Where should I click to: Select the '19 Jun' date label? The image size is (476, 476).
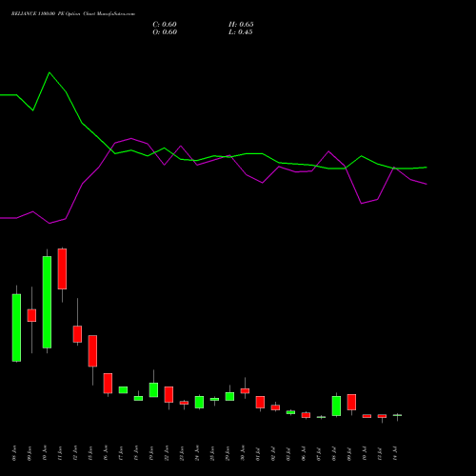click(x=151, y=453)
